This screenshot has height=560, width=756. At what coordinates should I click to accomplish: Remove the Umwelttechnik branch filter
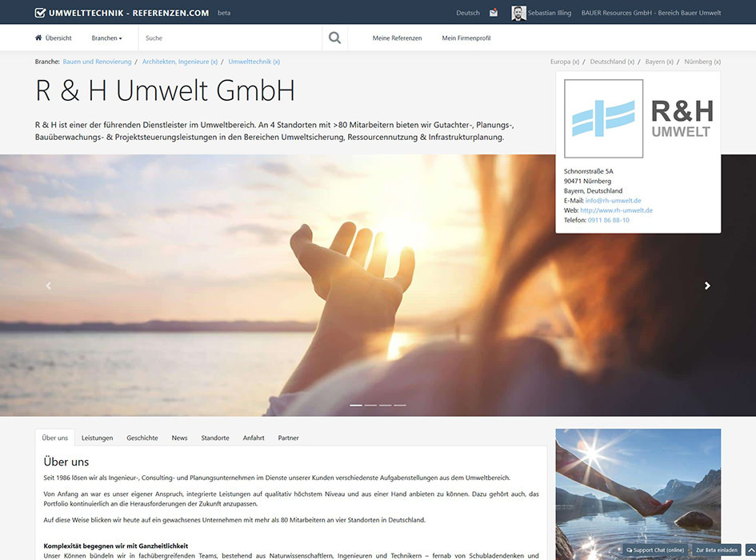276,61
